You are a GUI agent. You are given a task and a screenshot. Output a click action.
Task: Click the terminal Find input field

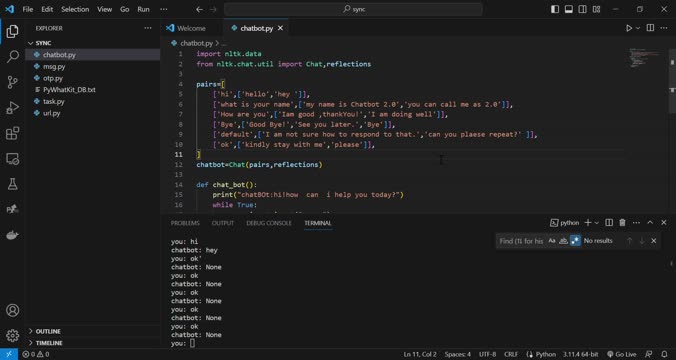tap(521, 241)
